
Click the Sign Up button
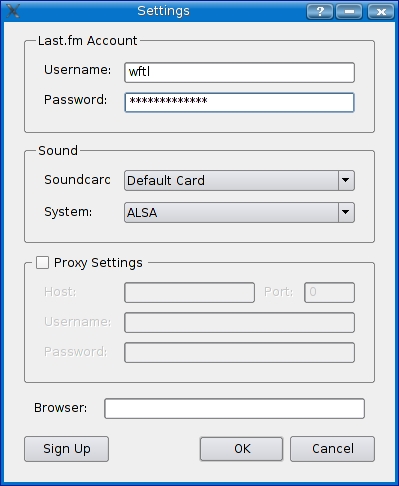(x=66, y=449)
